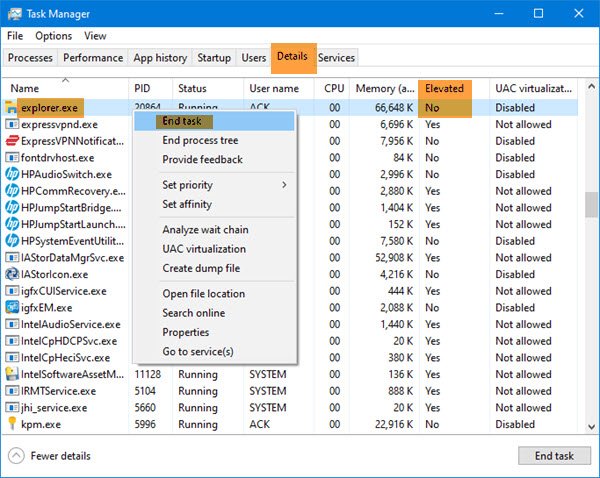
Task: Open the View menu
Action: (95, 36)
